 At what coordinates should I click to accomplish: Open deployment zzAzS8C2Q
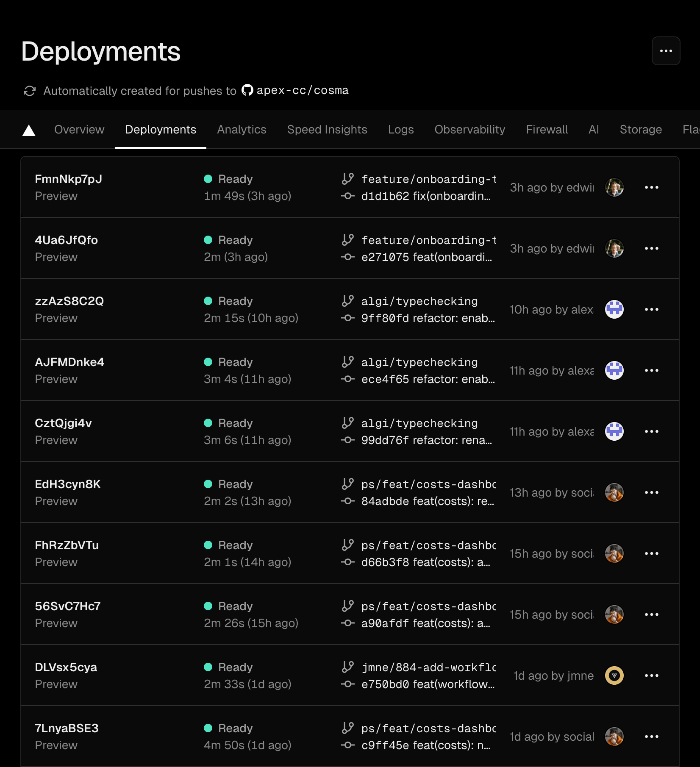[x=69, y=301]
